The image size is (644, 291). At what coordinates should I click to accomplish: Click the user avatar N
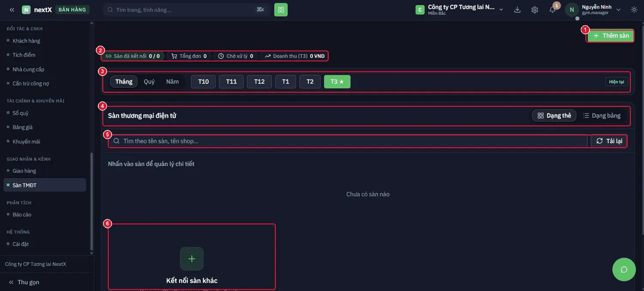tap(572, 9)
